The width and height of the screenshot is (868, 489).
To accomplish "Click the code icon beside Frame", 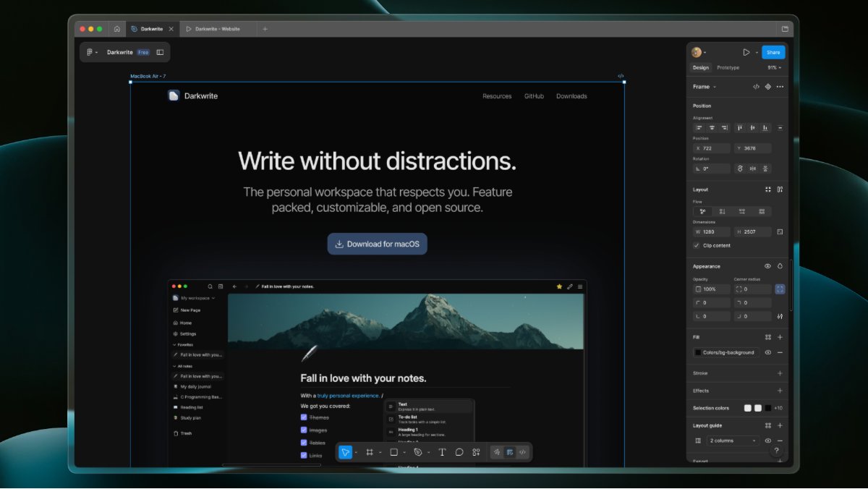I will click(756, 87).
